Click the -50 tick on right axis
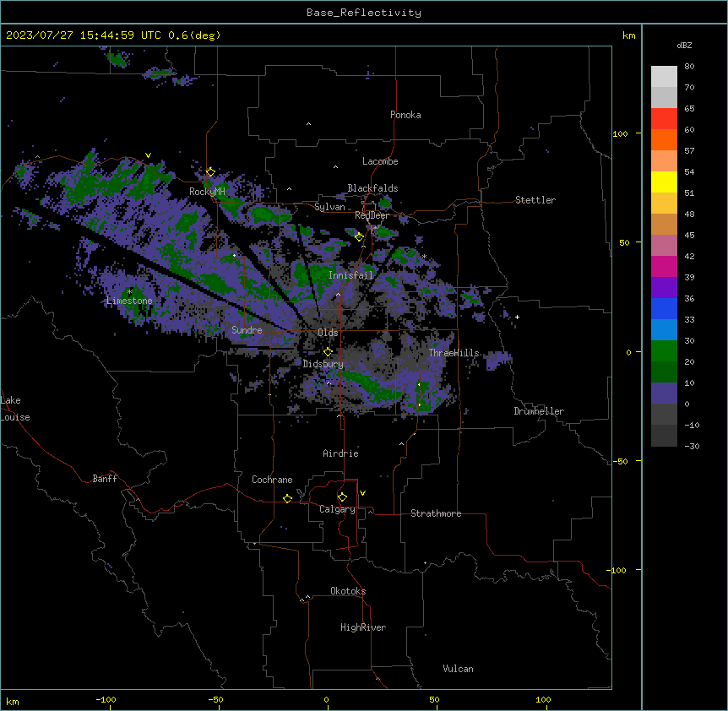The width and height of the screenshot is (728, 711). coord(620,461)
